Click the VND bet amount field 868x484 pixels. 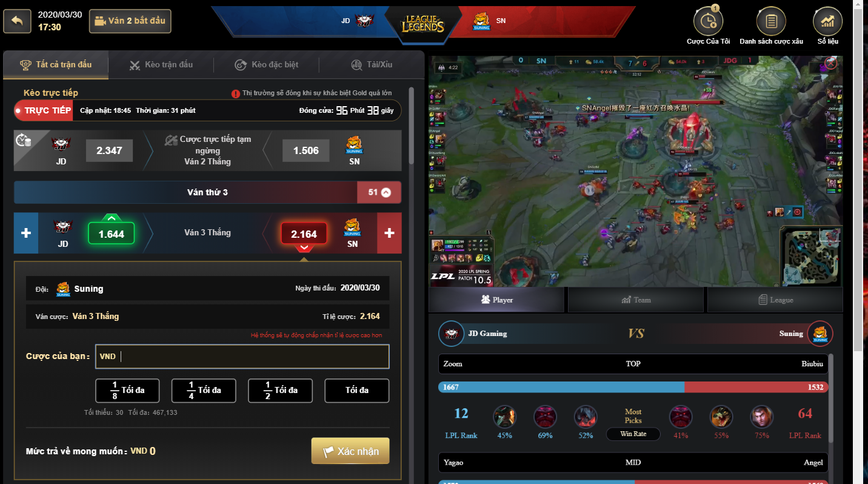242,357
